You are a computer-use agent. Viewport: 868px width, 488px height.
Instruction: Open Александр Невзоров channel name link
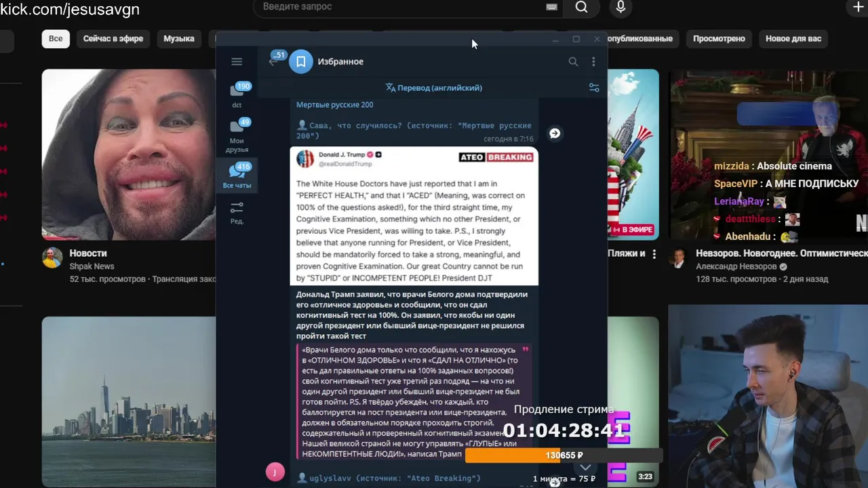point(736,266)
